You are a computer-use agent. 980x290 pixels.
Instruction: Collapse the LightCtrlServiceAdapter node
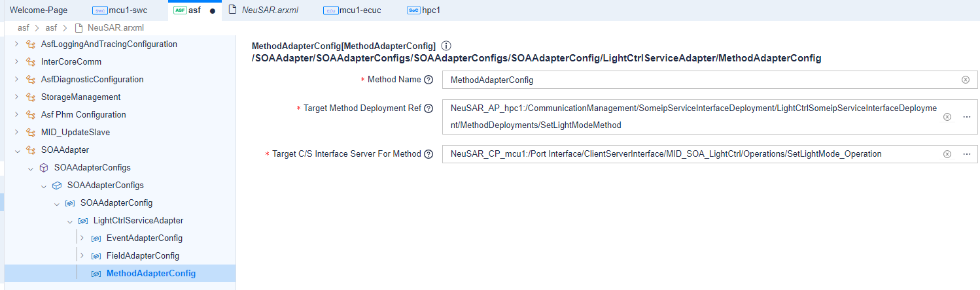coord(69,221)
